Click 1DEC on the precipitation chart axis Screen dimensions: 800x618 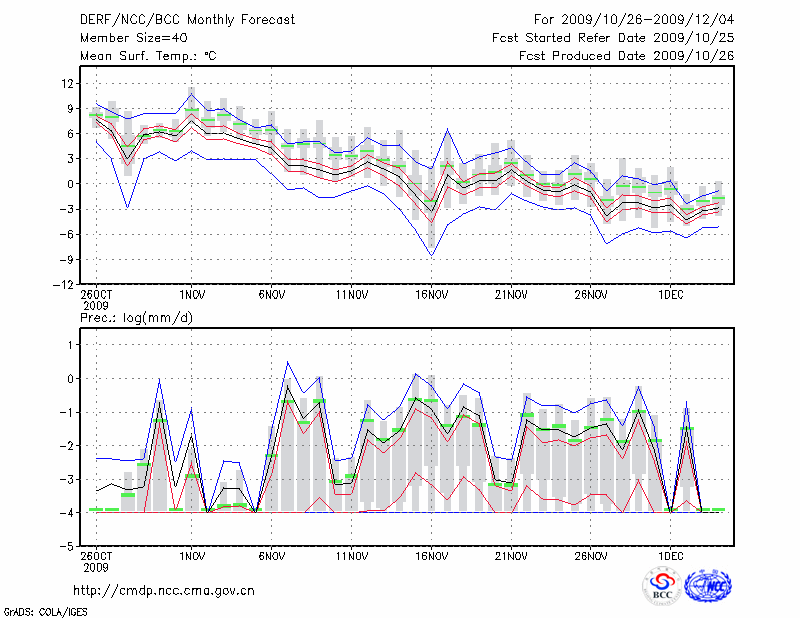(x=671, y=557)
